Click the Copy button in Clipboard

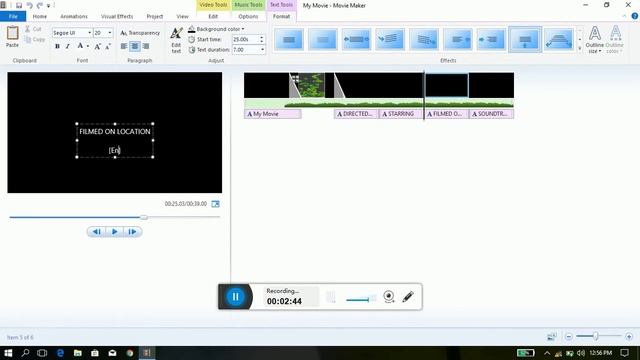(x=35, y=40)
